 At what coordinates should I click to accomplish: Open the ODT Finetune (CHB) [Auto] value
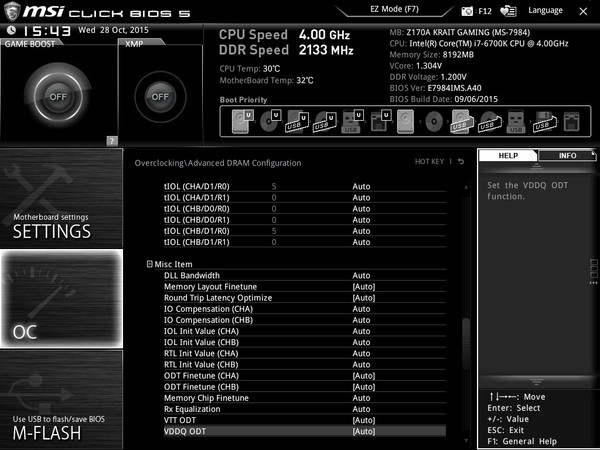coord(364,387)
